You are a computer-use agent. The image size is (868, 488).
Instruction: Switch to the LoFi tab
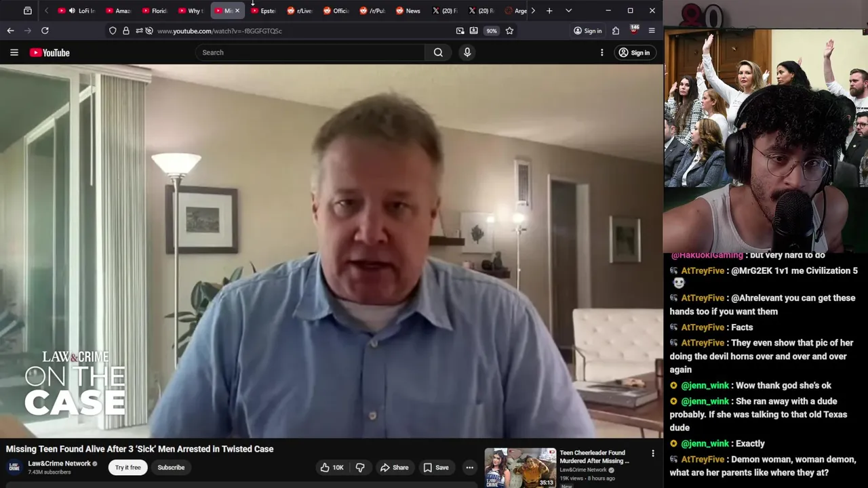click(x=77, y=11)
